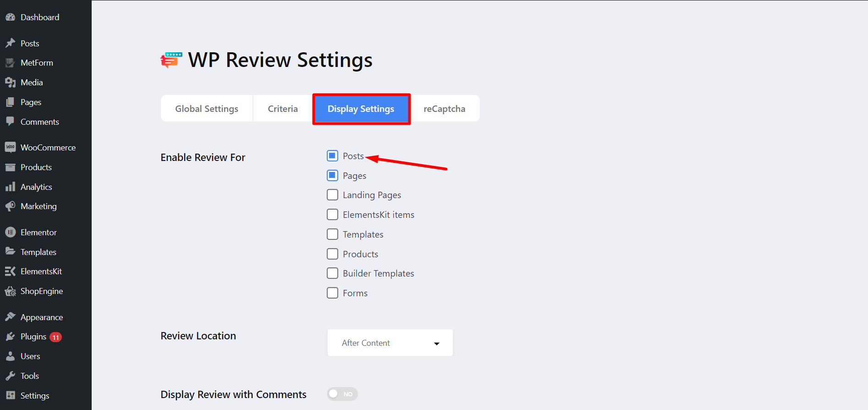Click the Tools wrench icon
Image resolution: width=868 pixels, height=410 pixels.
point(10,376)
